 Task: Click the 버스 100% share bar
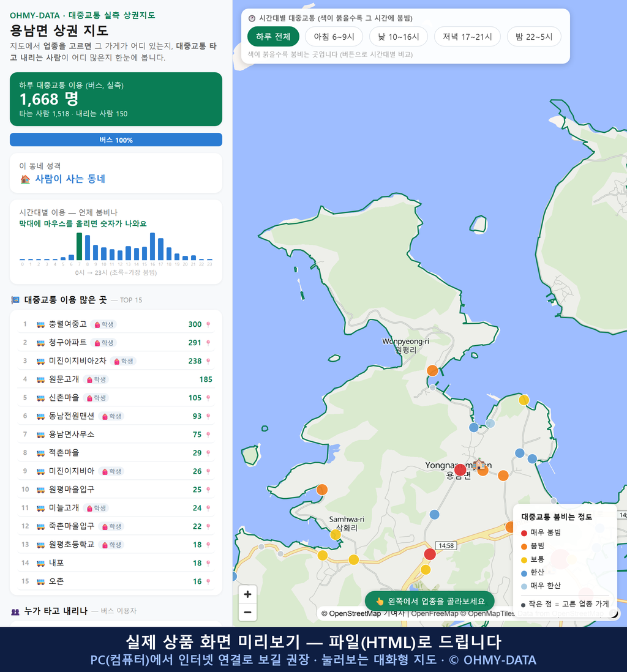116,140
